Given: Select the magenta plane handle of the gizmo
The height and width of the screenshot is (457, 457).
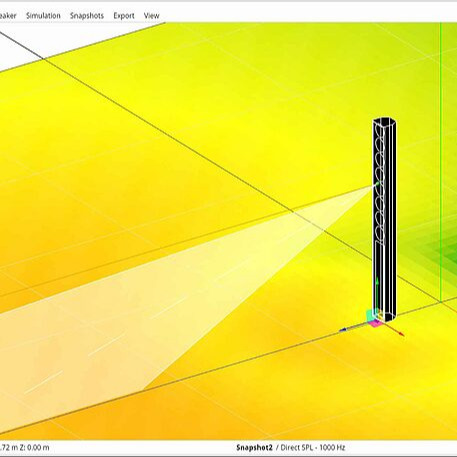Looking at the screenshot, I should (375, 323).
